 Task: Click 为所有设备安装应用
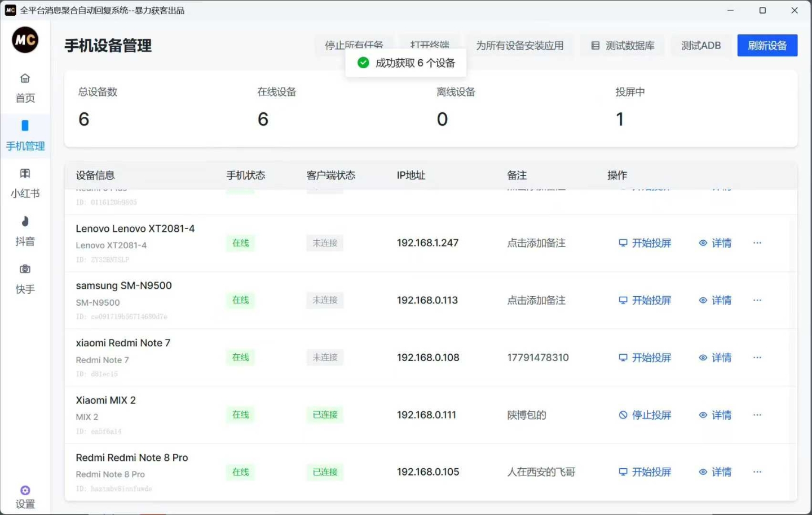coord(520,46)
